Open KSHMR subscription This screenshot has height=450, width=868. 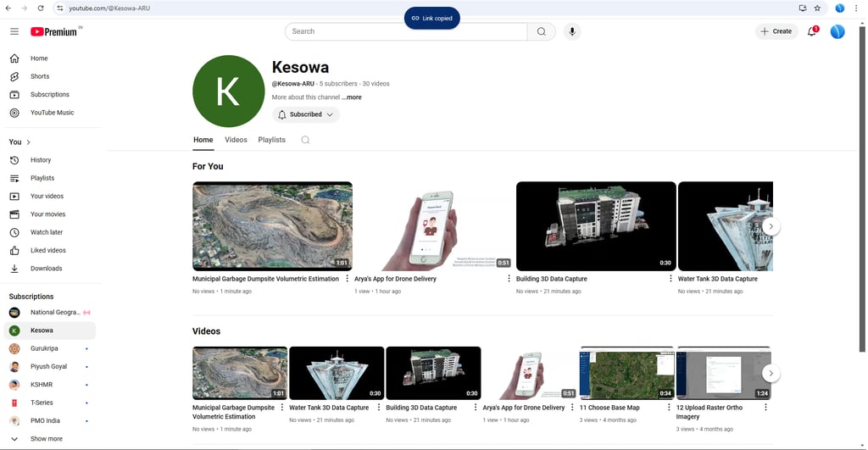(x=52, y=385)
